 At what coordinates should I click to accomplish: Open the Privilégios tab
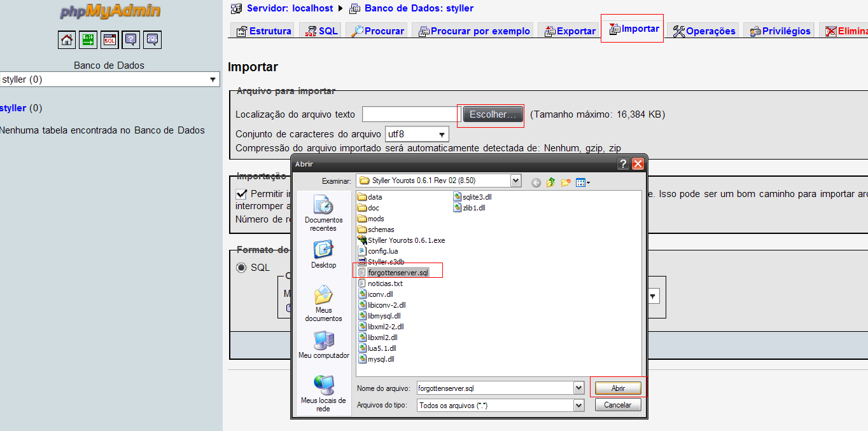pyautogui.click(x=780, y=31)
